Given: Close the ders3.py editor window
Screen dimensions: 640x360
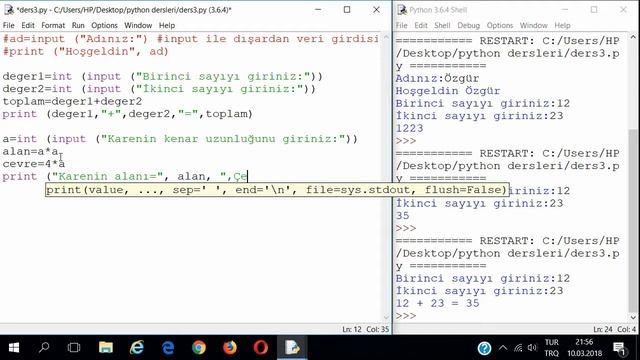Looking at the screenshot, I should 376,9.
